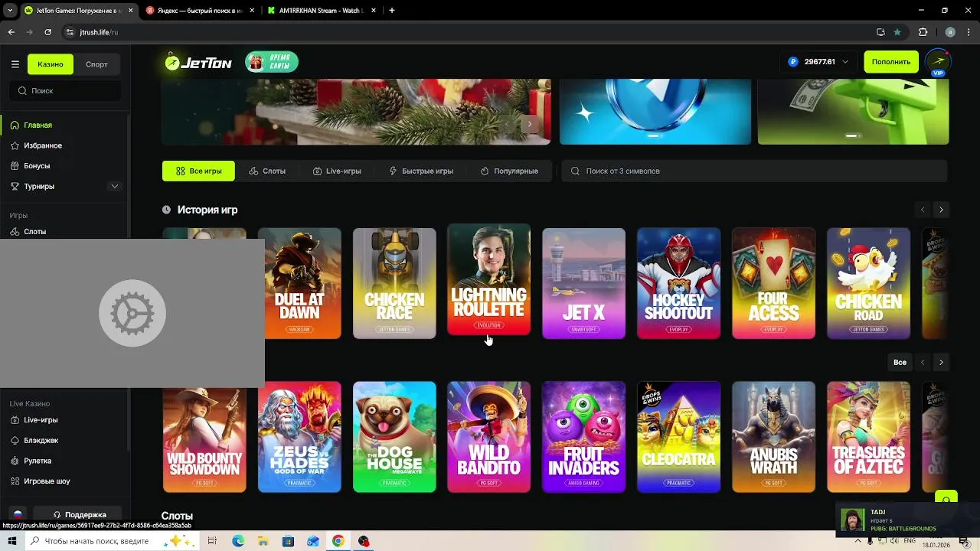This screenshot has height=551, width=980.
Task: Open the Chrome profile avatar
Action: pyautogui.click(x=950, y=32)
